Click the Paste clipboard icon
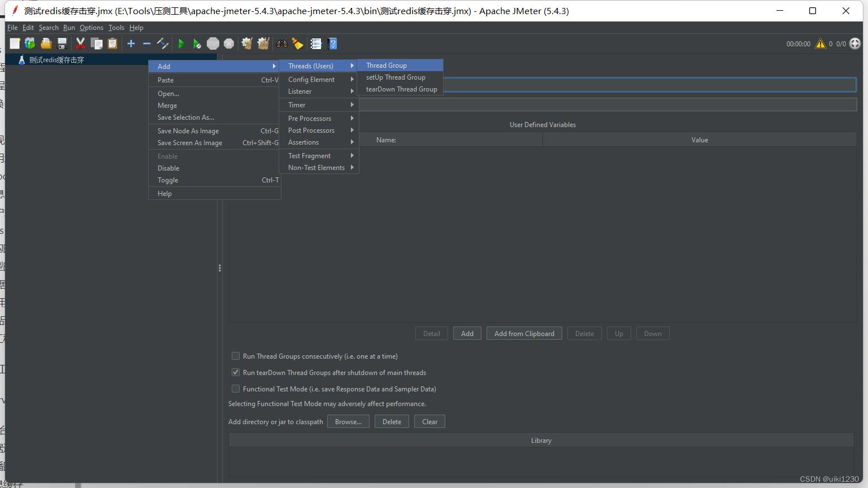Viewport: 868px width, 488px height. point(112,43)
